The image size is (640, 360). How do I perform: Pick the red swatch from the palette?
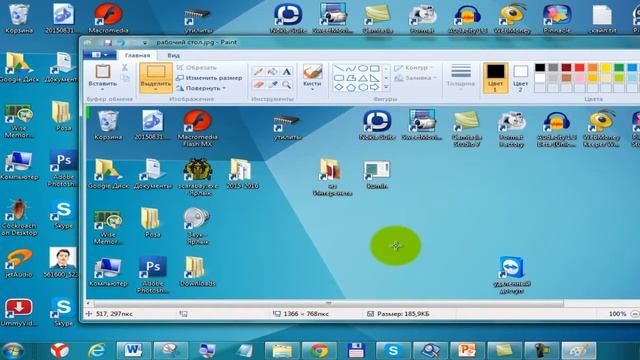coord(580,67)
